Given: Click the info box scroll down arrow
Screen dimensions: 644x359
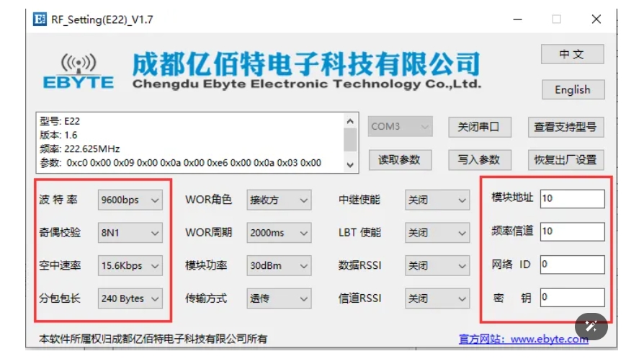Looking at the screenshot, I should coord(350,164).
